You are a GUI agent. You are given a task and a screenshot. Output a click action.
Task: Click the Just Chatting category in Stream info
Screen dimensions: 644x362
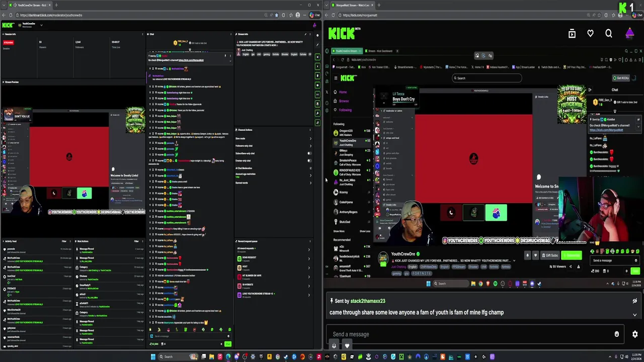click(247, 50)
